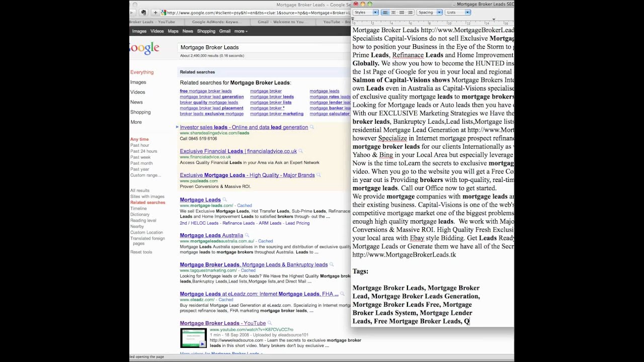The width and height of the screenshot is (644, 362).
Task: Open 'Lead Pricing' sitelink under Mortgage Leads
Action: [297, 223]
